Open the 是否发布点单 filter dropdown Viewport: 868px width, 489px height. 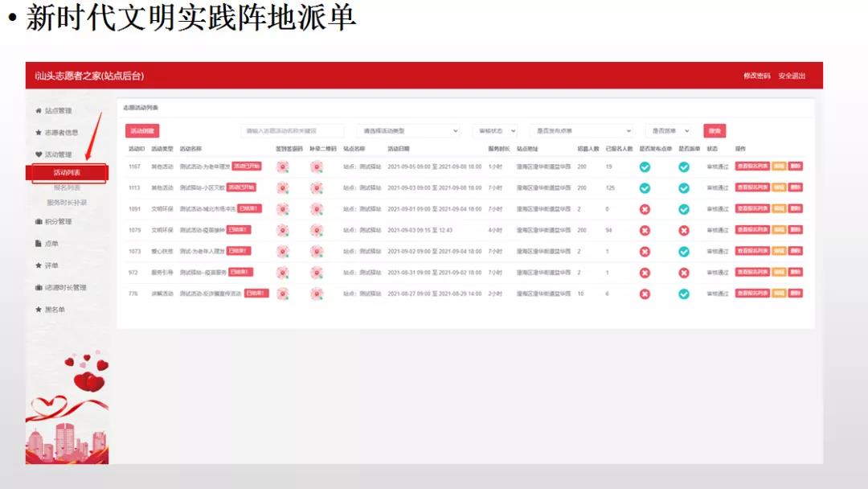click(582, 130)
